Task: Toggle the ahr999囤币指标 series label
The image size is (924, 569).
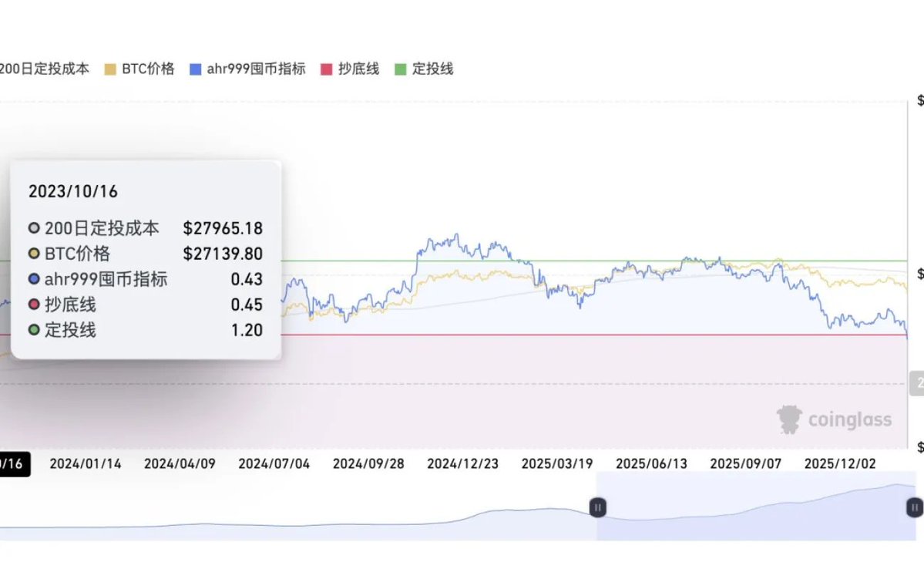Action: 256,69
